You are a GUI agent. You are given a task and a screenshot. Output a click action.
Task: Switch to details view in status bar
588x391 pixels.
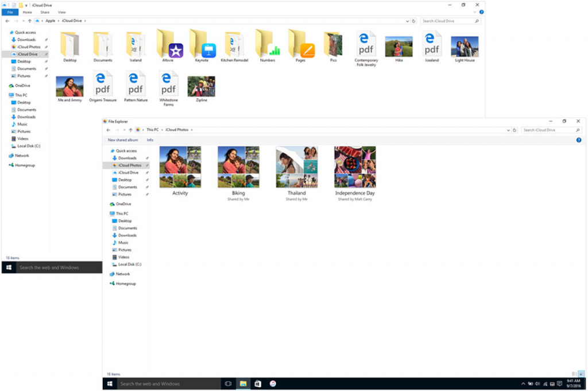574,374
